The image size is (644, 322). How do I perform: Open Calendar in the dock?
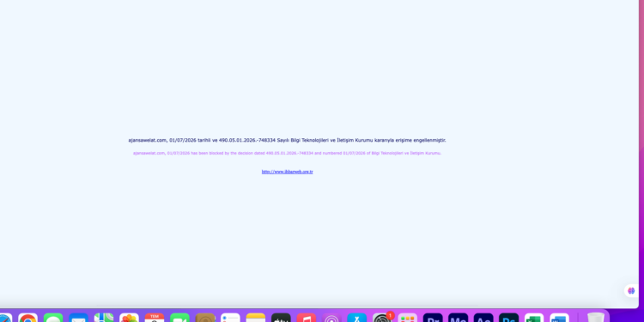pyautogui.click(x=155, y=318)
